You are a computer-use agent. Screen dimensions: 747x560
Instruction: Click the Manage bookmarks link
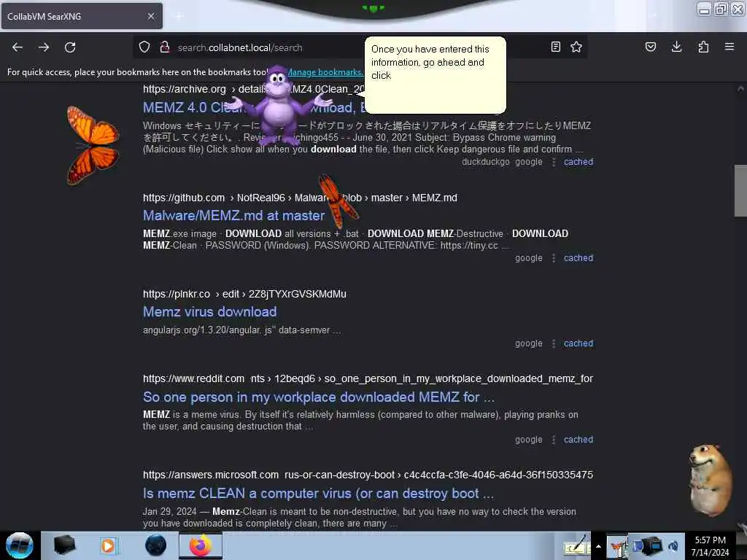point(325,72)
